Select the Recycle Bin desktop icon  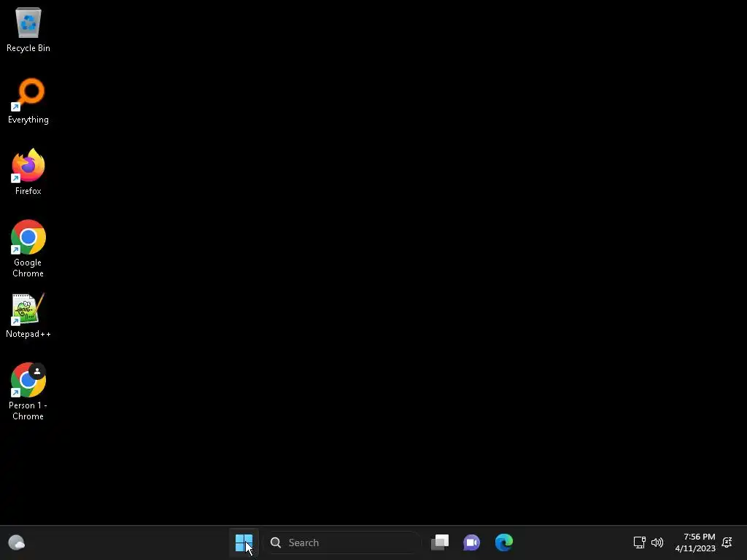click(28, 29)
